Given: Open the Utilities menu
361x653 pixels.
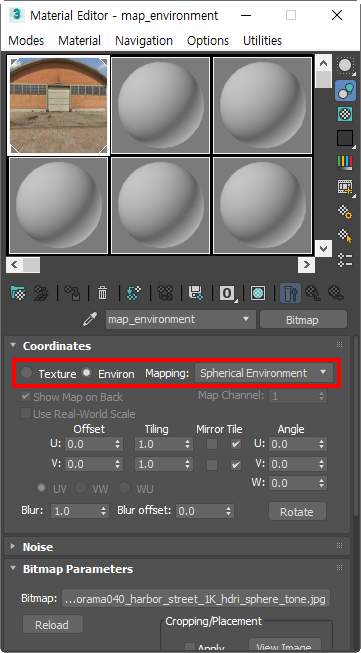Looking at the screenshot, I should click(x=262, y=40).
